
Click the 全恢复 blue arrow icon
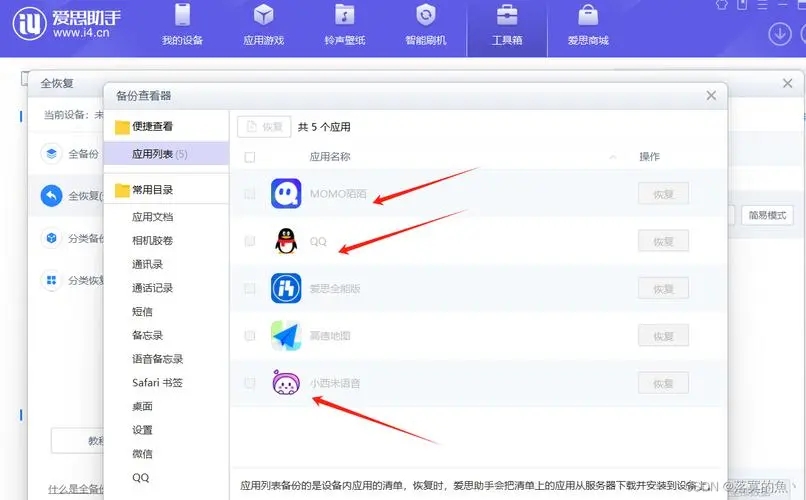pyautogui.click(x=51, y=196)
